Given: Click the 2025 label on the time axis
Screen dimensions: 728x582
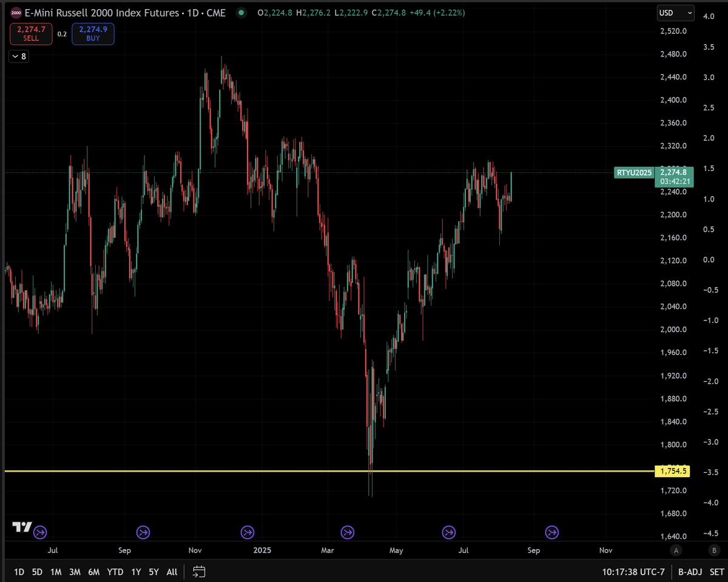Looking at the screenshot, I should point(263,550).
